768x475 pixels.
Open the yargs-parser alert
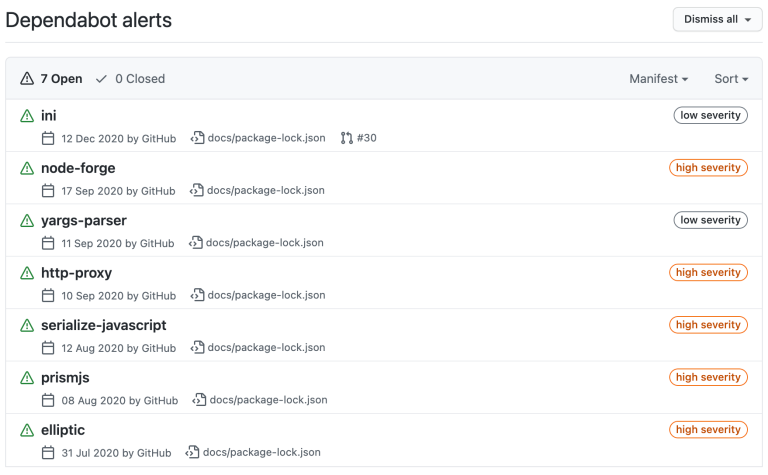(84, 220)
